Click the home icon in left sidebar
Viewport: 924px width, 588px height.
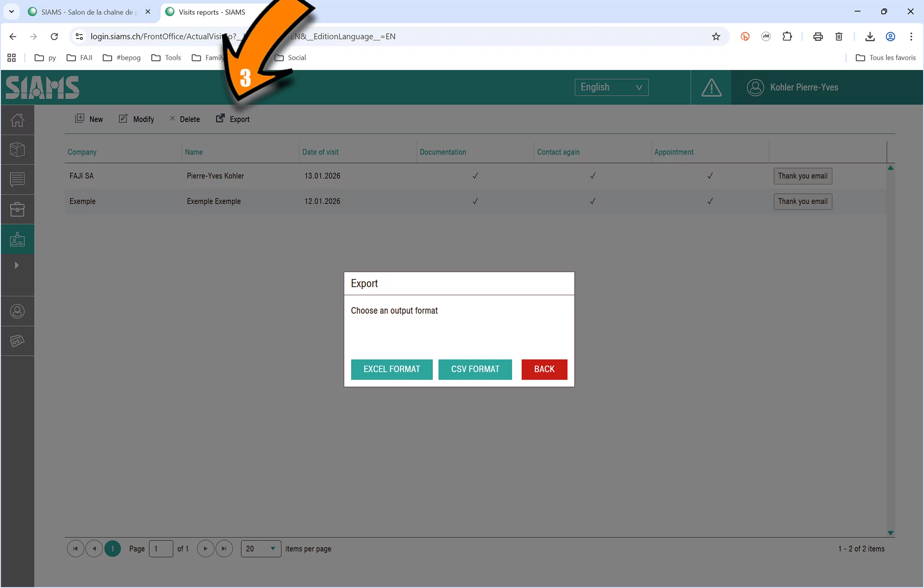pyautogui.click(x=17, y=120)
